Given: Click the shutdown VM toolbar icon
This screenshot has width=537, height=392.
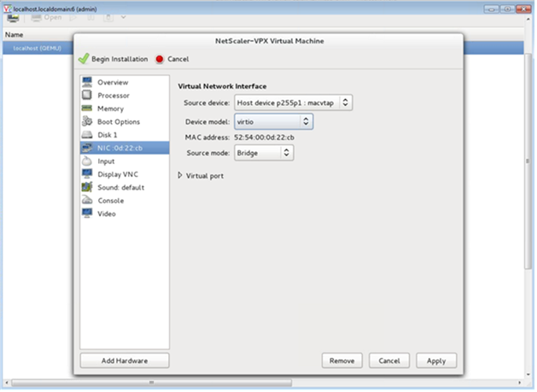Looking at the screenshot, I should [x=108, y=17].
